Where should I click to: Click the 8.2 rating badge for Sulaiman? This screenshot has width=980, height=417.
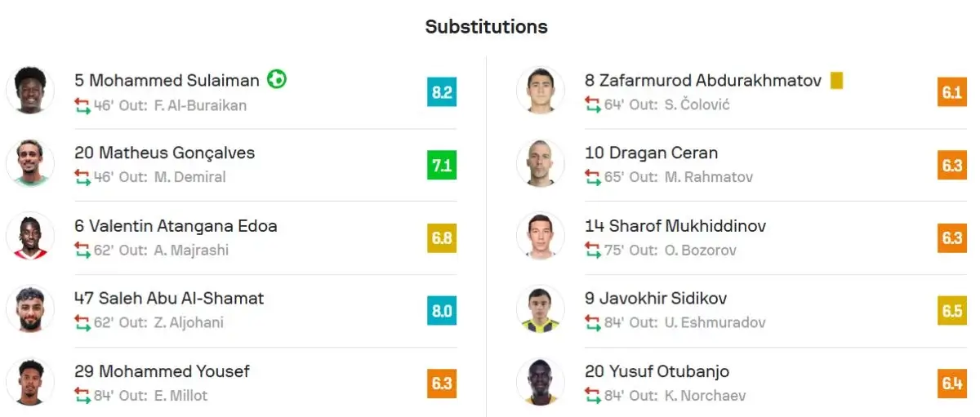(x=442, y=92)
